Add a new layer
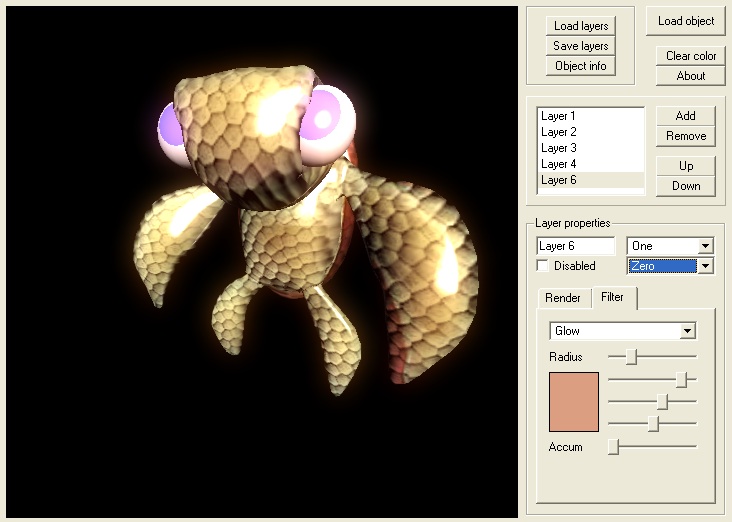This screenshot has height=522, width=732. 685,116
